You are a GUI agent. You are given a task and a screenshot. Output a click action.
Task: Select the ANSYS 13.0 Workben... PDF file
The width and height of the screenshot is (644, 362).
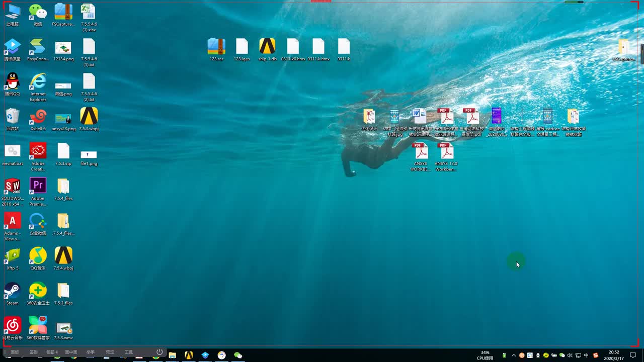point(446,157)
